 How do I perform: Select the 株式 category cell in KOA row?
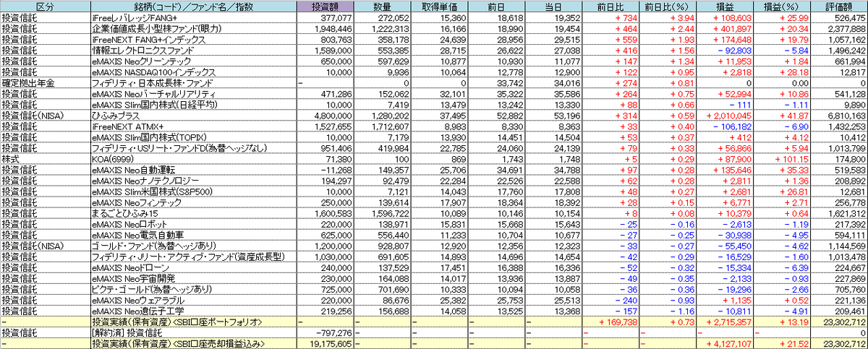coord(45,158)
